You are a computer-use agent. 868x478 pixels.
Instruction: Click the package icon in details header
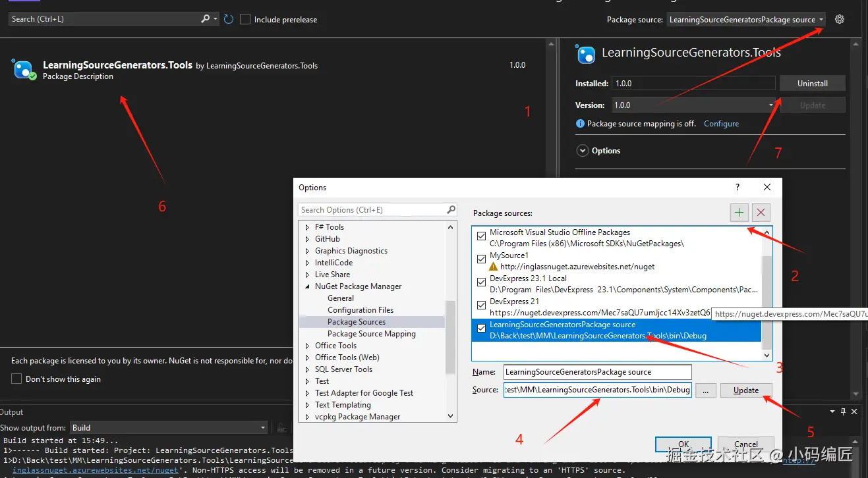[585, 54]
